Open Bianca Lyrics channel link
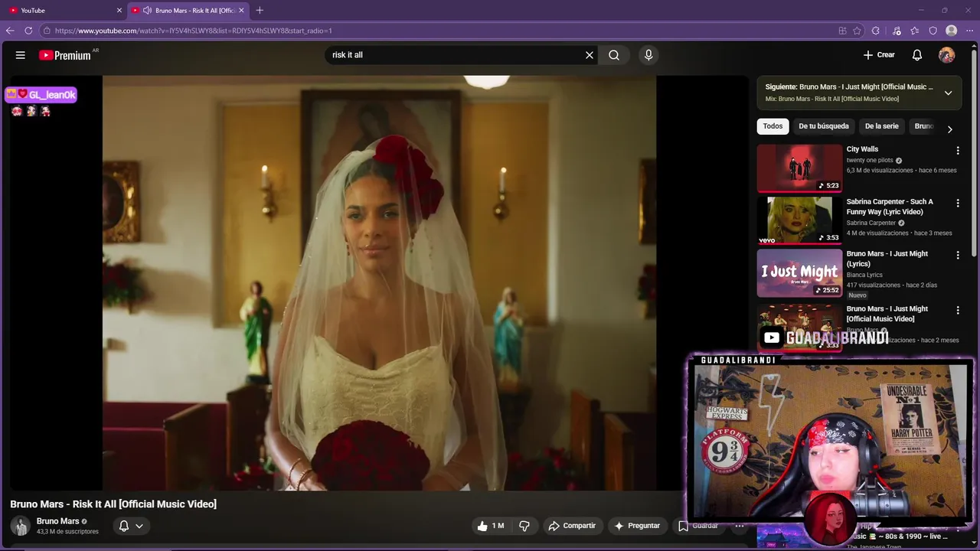Image resolution: width=980 pixels, height=551 pixels. click(864, 275)
